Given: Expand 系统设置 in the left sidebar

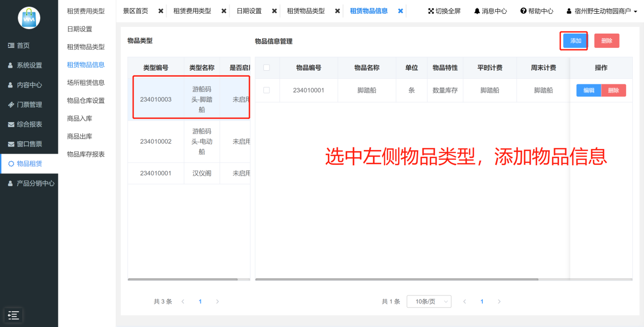Looking at the screenshot, I should pos(29,65).
